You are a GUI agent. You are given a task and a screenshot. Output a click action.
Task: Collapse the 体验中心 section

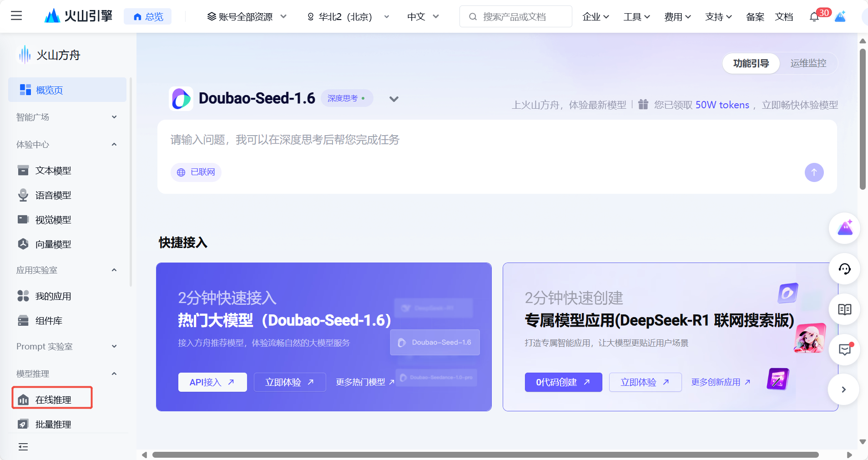point(67,145)
